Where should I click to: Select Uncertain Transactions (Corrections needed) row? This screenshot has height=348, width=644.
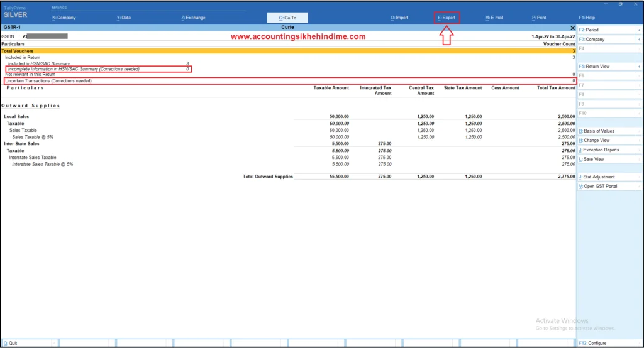(x=289, y=81)
